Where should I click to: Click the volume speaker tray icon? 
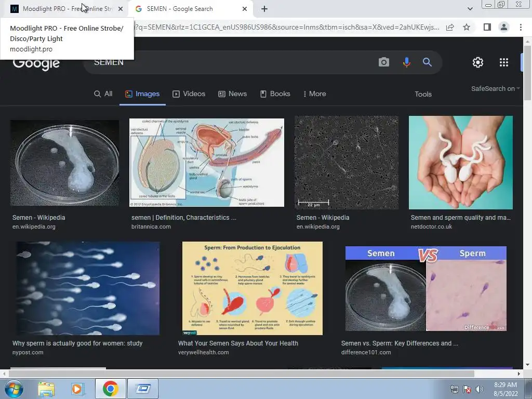480,389
